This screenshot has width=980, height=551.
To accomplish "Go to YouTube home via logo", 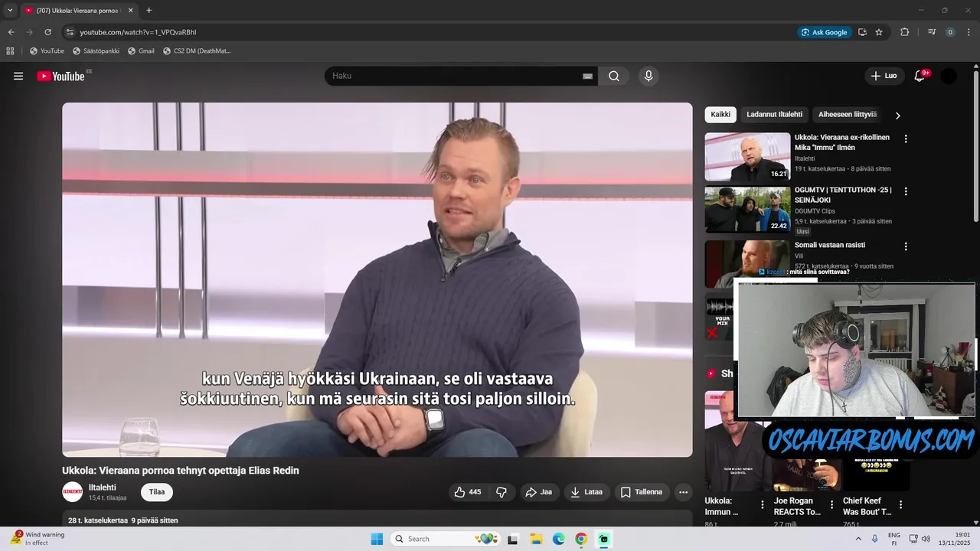I will click(x=60, y=76).
